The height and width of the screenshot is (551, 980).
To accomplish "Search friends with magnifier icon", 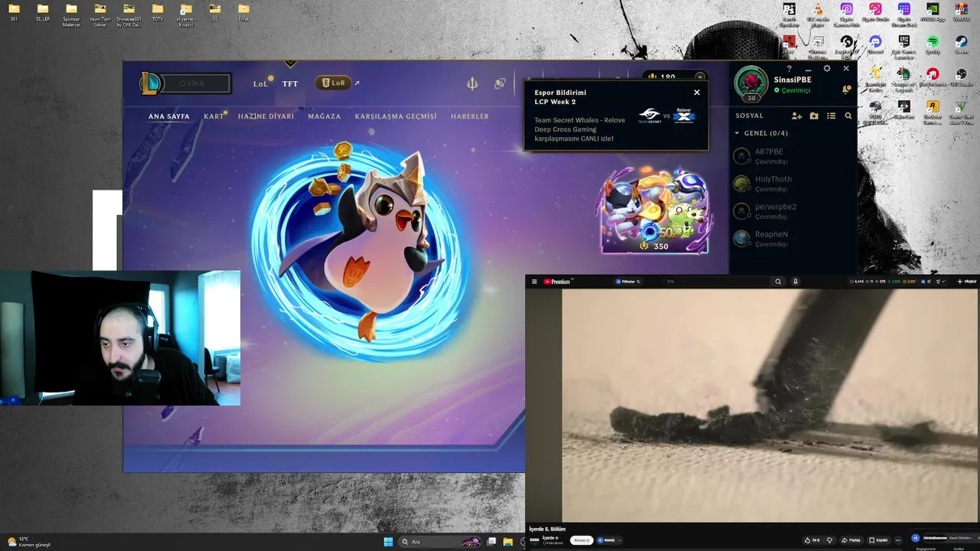I will [848, 116].
